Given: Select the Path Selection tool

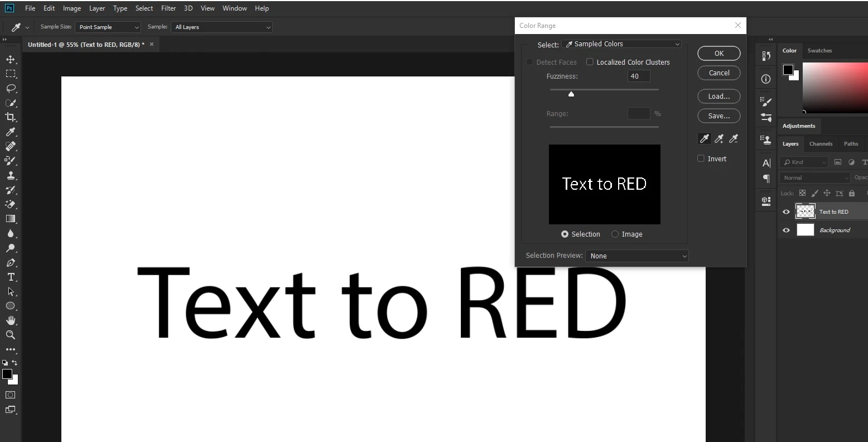Looking at the screenshot, I should pos(11,291).
